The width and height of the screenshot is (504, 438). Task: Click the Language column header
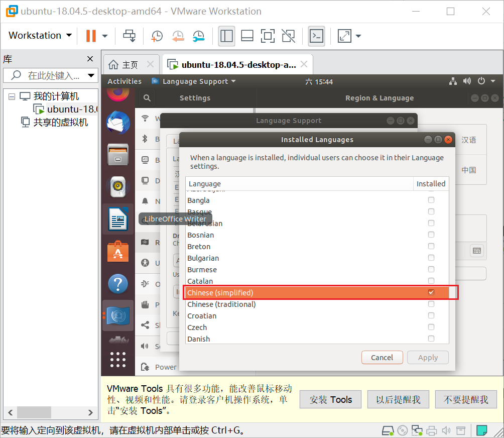[x=299, y=184]
